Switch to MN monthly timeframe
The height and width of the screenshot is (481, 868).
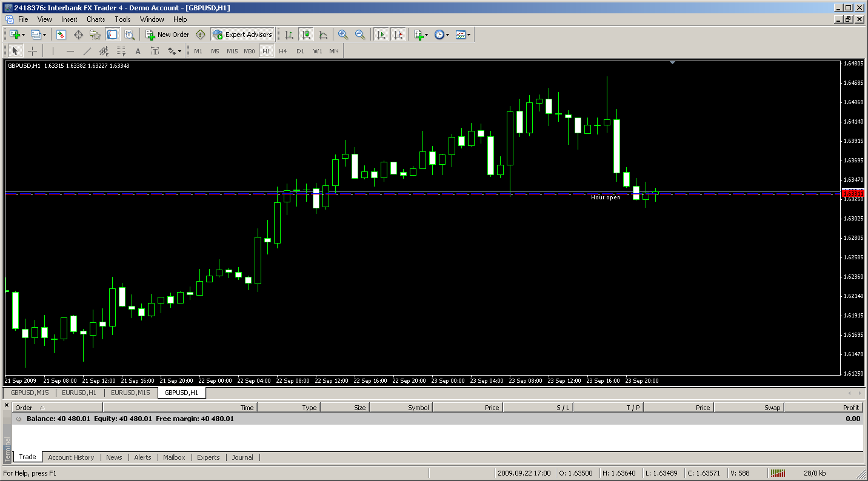pos(334,51)
